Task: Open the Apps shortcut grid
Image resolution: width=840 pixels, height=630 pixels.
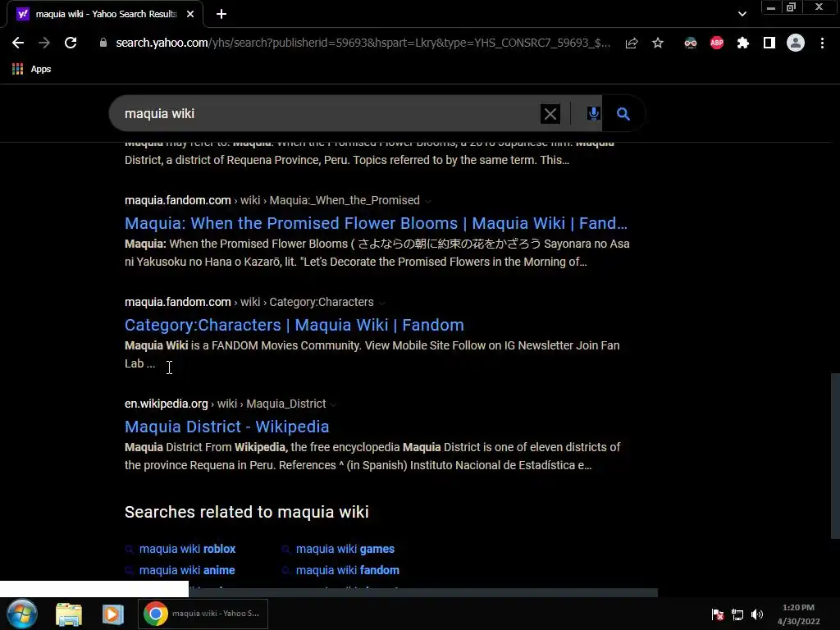Action: (32, 69)
